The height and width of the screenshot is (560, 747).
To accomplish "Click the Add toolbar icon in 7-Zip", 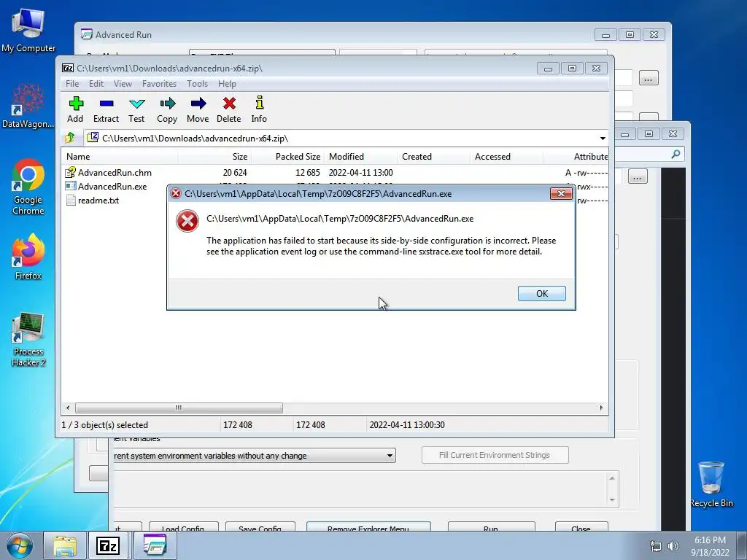I will (76, 104).
